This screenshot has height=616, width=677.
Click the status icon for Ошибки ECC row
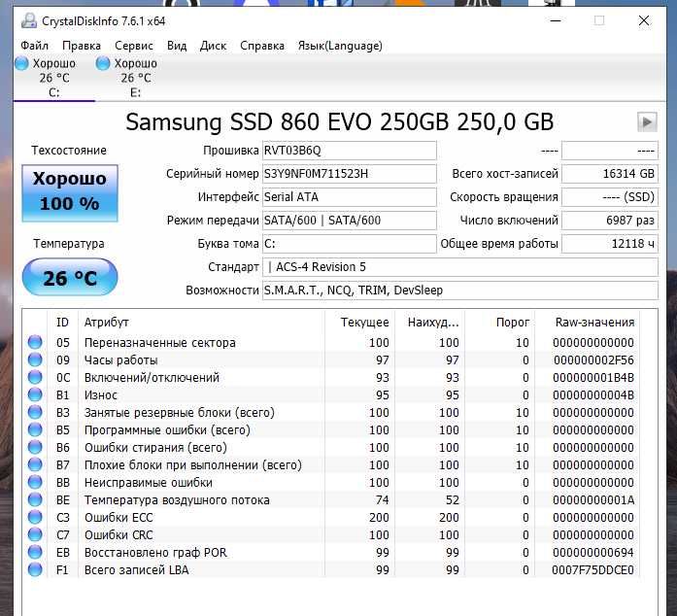point(35,517)
